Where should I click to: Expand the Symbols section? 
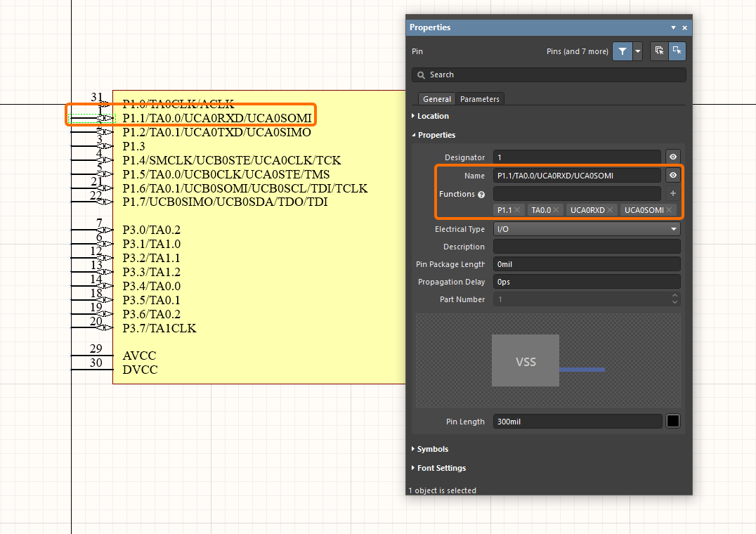coord(432,449)
